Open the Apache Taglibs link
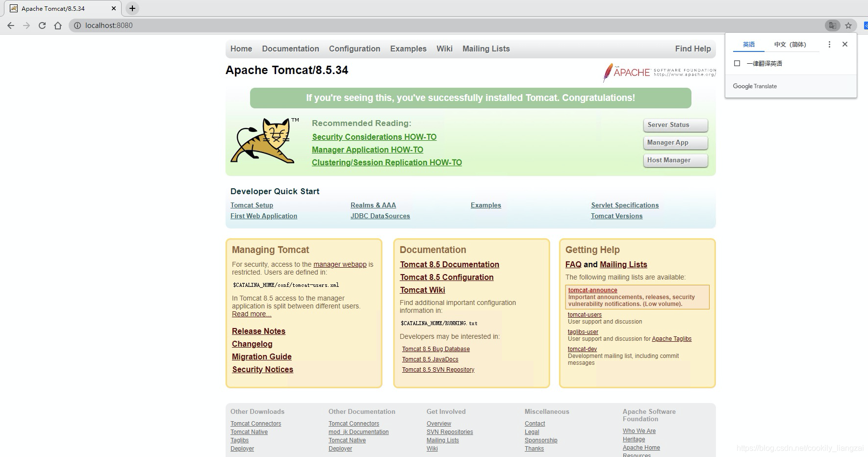Image resolution: width=868 pixels, height=457 pixels. coord(672,339)
